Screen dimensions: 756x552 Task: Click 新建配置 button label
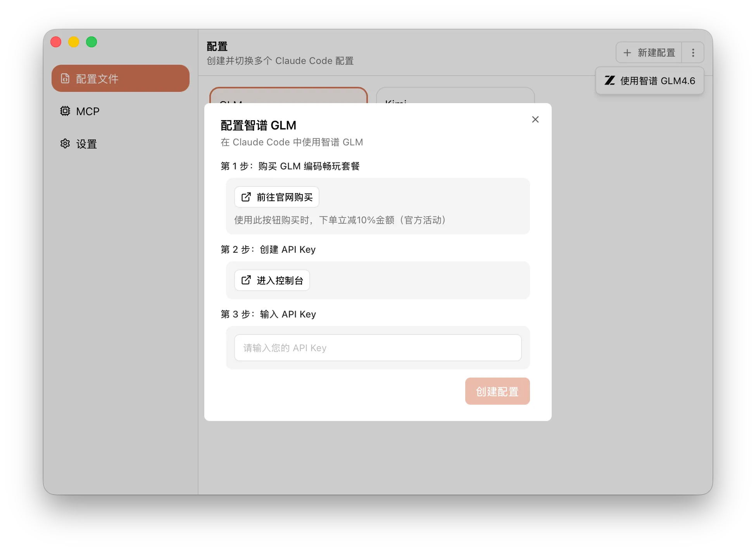pos(656,53)
